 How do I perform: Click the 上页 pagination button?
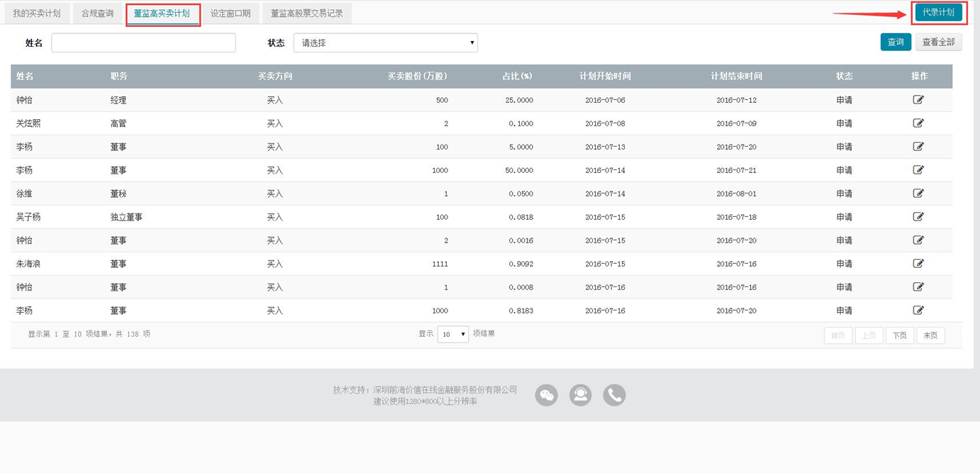coord(869,335)
